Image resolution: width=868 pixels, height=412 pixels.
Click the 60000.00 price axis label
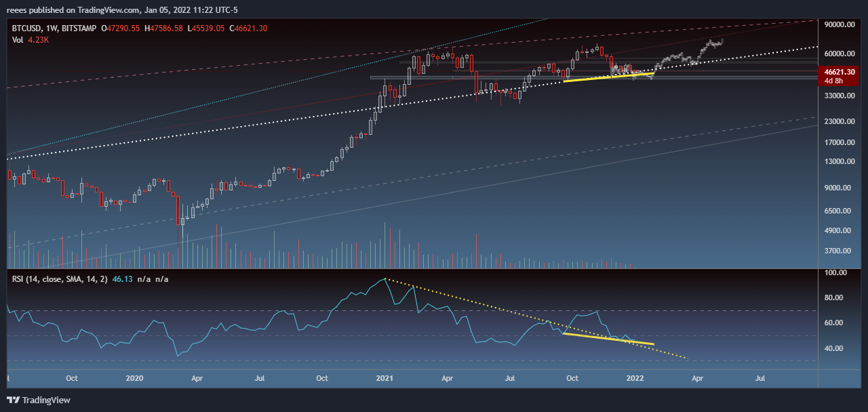tap(838, 54)
